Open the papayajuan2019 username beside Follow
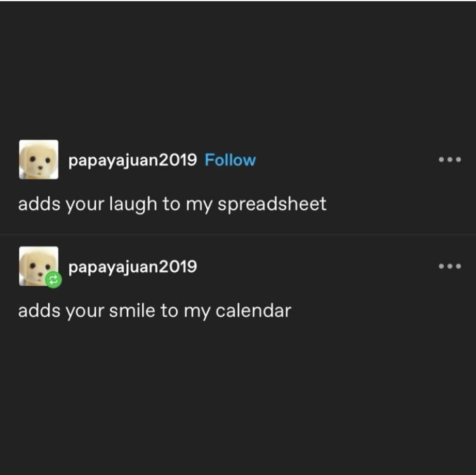The width and height of the screenshot is (476, 475). point(132,160)
